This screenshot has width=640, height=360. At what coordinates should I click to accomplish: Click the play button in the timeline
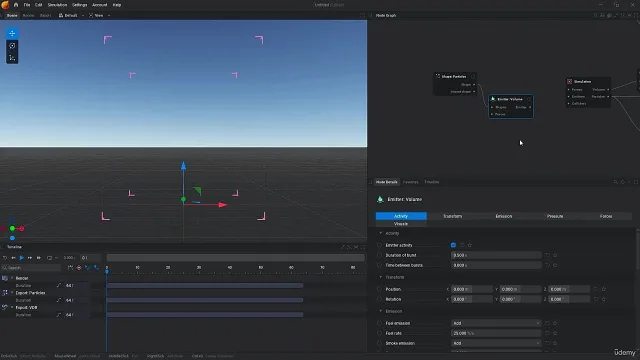pyautogui.click(x=22, y=258)
